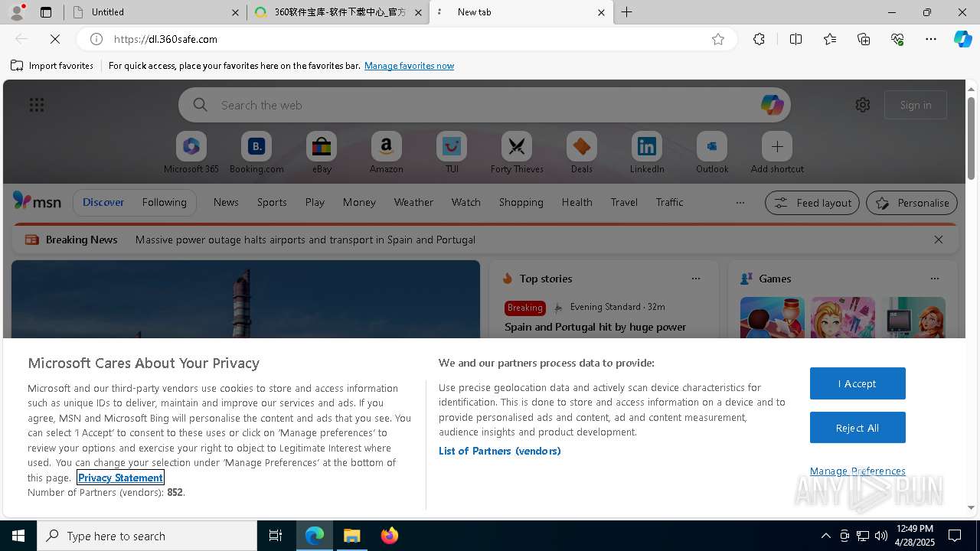
Task: Open Top stories more options ellipsis
Action: 696,279
